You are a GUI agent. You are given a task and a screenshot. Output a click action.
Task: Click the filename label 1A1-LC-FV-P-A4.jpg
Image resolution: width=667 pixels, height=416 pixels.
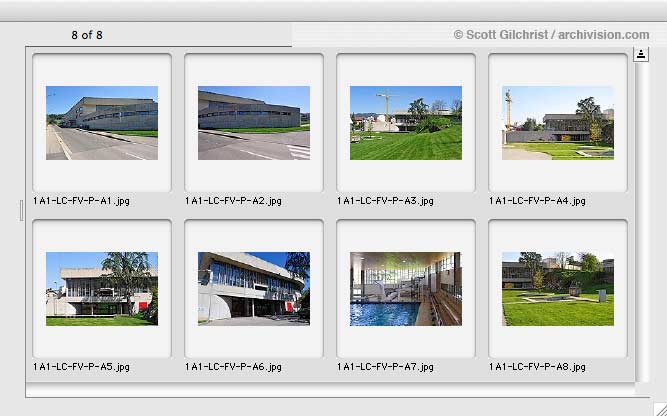(537, 201)
